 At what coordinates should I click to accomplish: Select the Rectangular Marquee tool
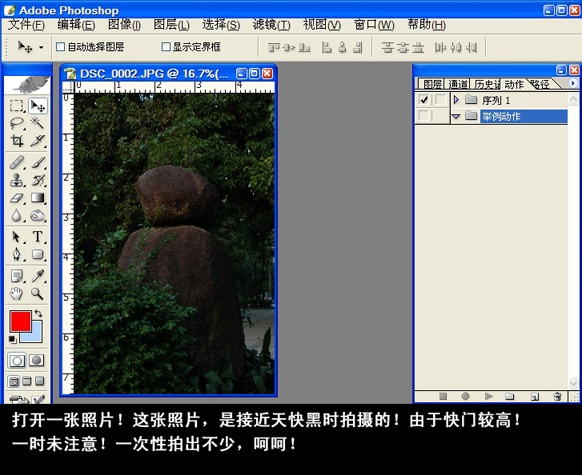(x=17, y=106)
